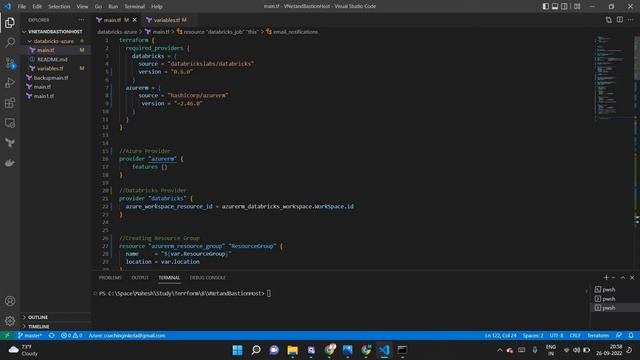Open the remote window indicator
Screen dimensions: 640x360
(7, 336)
